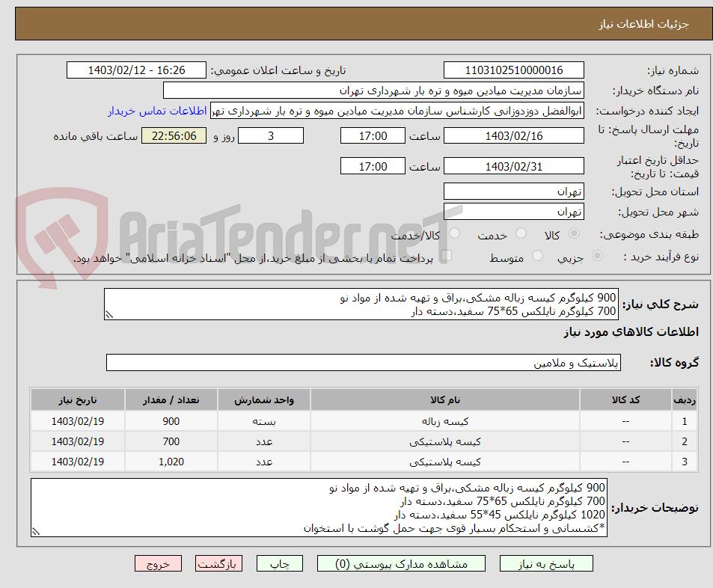Click the بازگشت back button

(x=218, y=563)
